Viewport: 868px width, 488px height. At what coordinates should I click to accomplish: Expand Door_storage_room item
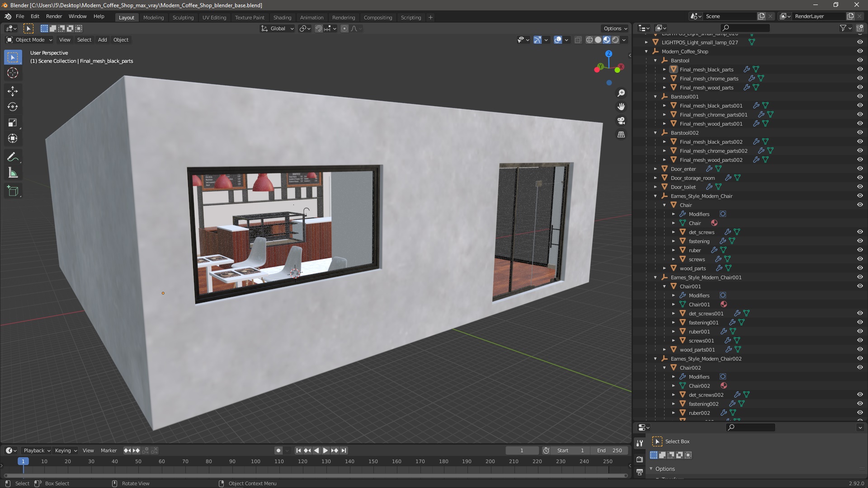(656, 178)
